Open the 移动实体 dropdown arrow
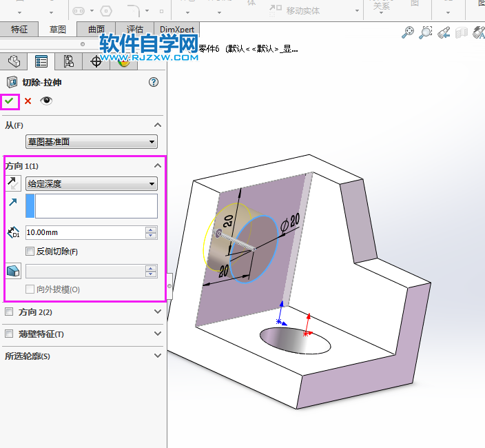The image size is (485, 448). point(357,11)
